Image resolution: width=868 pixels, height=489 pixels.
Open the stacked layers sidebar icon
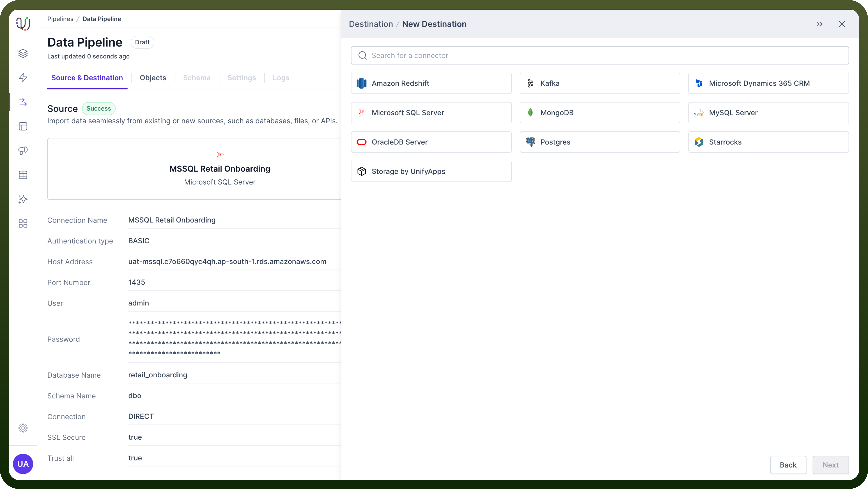tap(23, 53)
